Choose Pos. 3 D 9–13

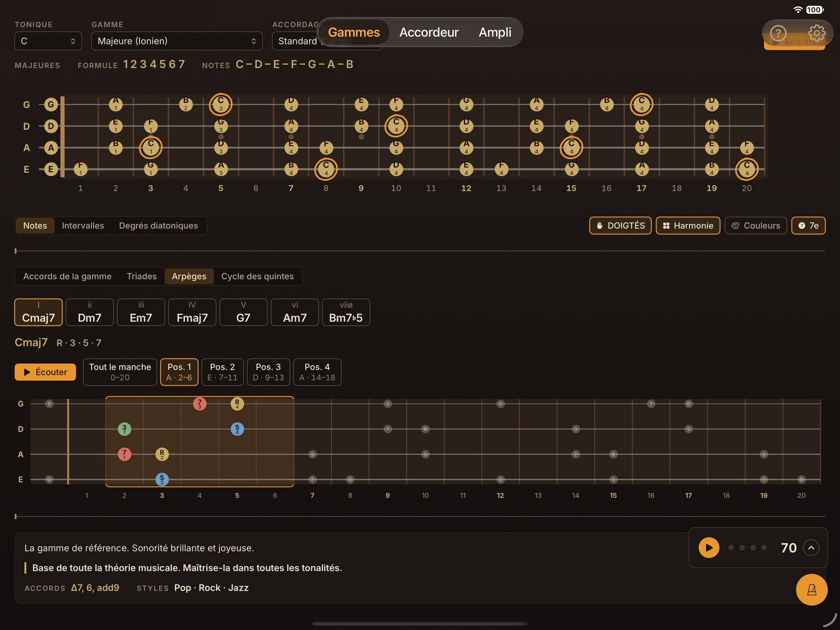coord(268,372)
